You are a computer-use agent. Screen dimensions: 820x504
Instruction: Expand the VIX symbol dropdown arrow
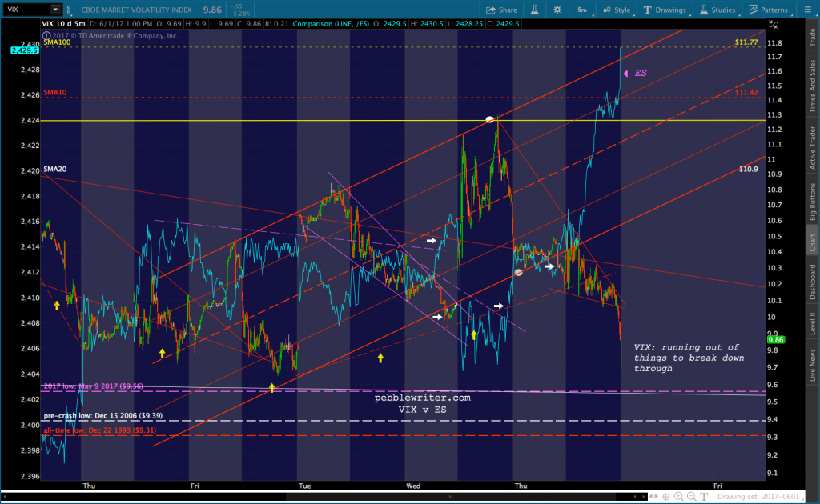coord(55,10)
